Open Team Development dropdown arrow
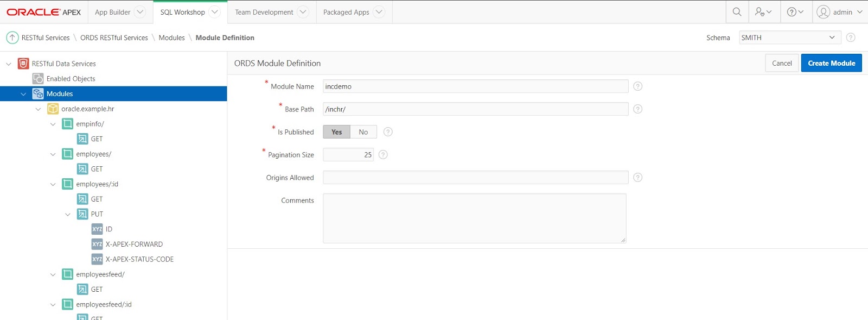This screenshot has height=320, width=868. coord(303,12)
